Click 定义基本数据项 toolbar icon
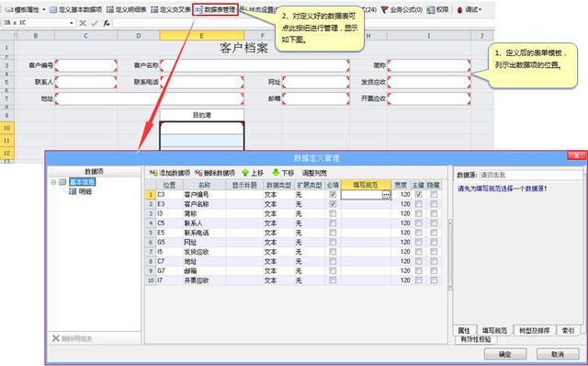The image size is (588, 366). pyautogui.click(x=53, y=10)
